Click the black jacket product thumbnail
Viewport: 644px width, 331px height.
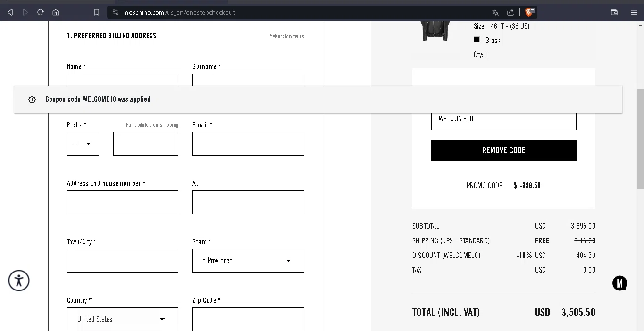(x=435, y=31)
